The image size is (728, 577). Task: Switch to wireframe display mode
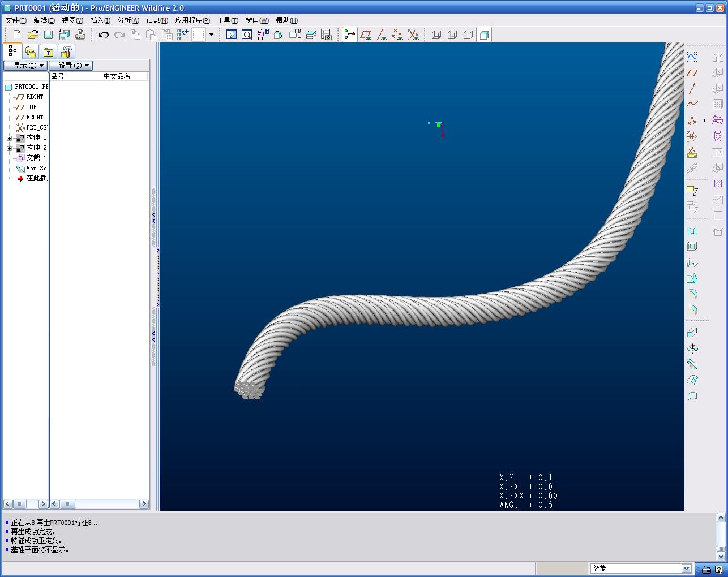click(436, 35)
